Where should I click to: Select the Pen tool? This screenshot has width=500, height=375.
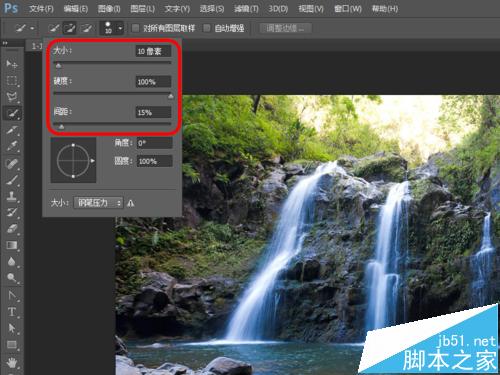coord(12,295)
